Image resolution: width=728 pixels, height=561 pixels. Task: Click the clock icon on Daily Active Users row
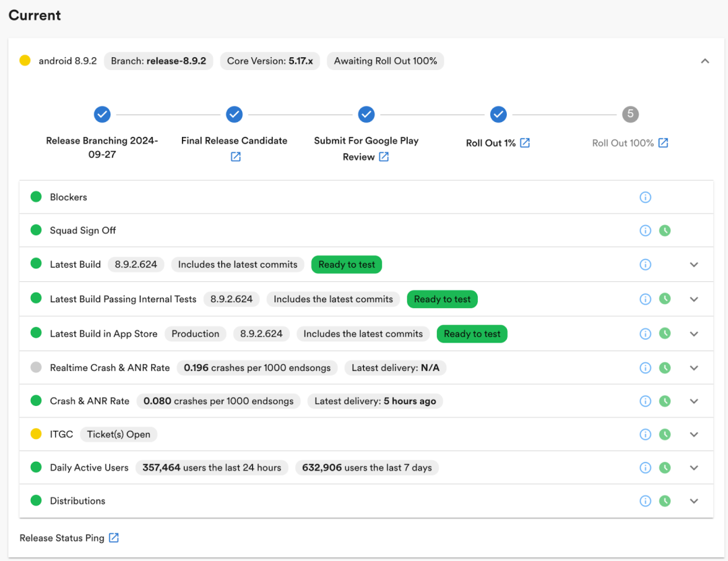point(665,468)
